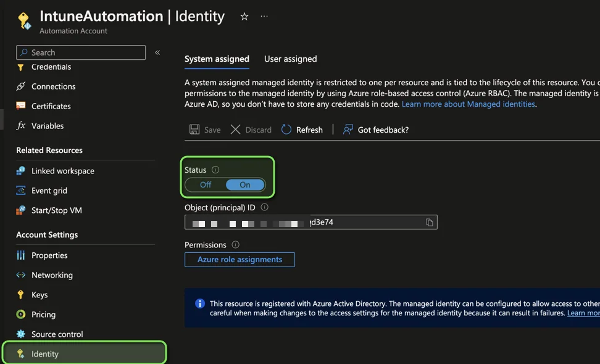Click the Refresh toolbar label

click(x=309, y=130)
